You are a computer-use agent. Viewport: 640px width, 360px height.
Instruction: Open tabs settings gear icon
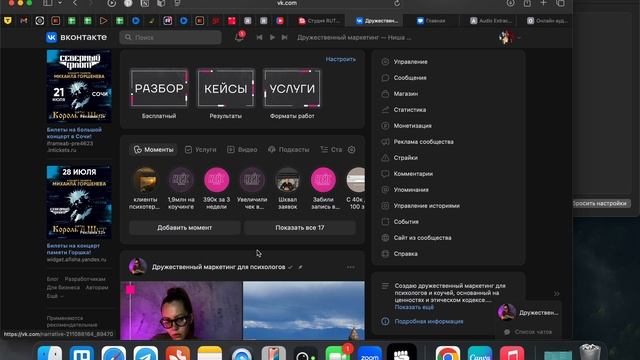coord(351,150)
